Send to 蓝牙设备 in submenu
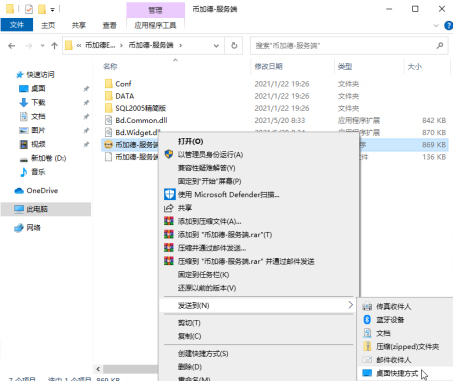Viewport: 453px width, 381px height. point(390,320)
